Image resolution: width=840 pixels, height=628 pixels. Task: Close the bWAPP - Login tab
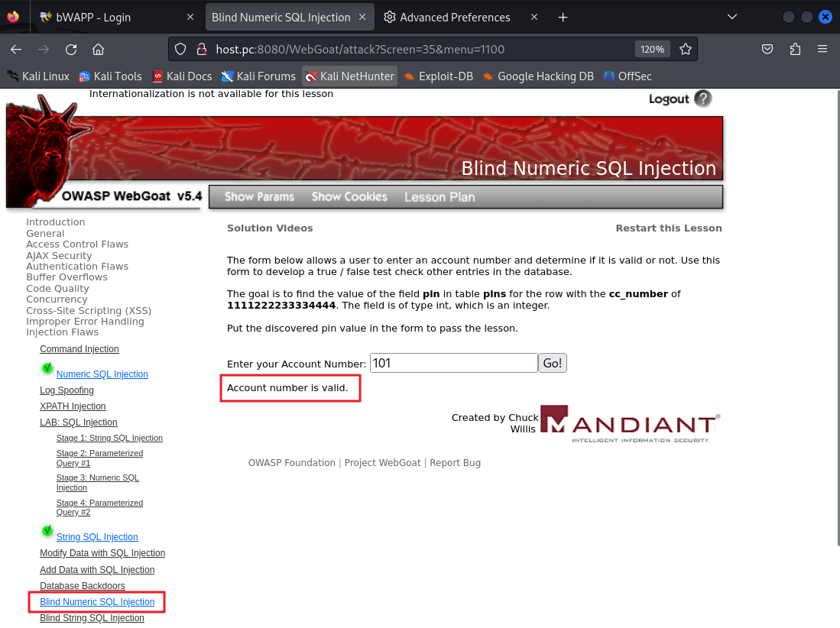tap(190, 17)
